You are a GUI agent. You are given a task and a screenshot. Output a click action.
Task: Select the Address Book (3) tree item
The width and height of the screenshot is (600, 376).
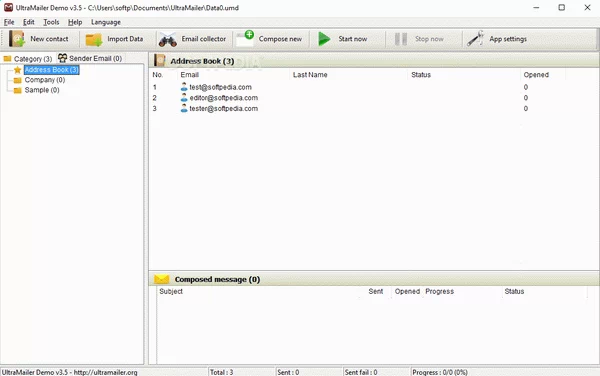52,70
